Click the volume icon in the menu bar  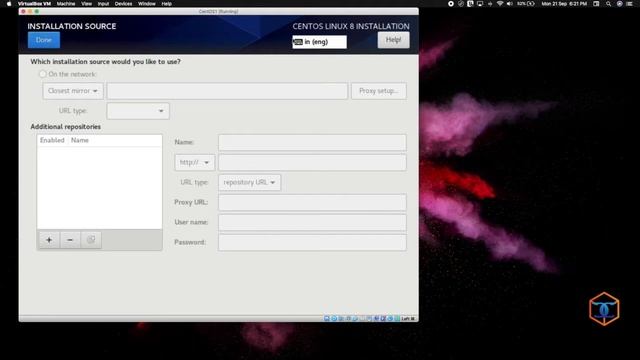pyautogui.click(x=509, y=4)
